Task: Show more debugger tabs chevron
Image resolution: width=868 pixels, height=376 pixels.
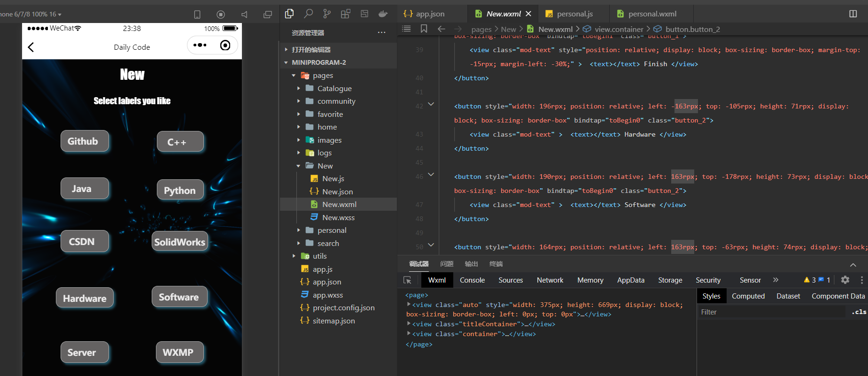Action: [775, 280]
